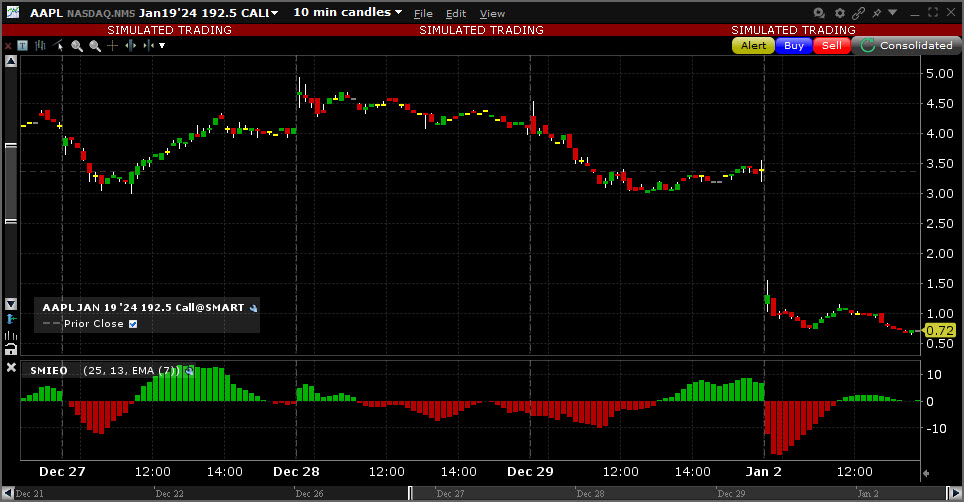Activate the crosshair tool
964x502 pixels.
(113, 45)
